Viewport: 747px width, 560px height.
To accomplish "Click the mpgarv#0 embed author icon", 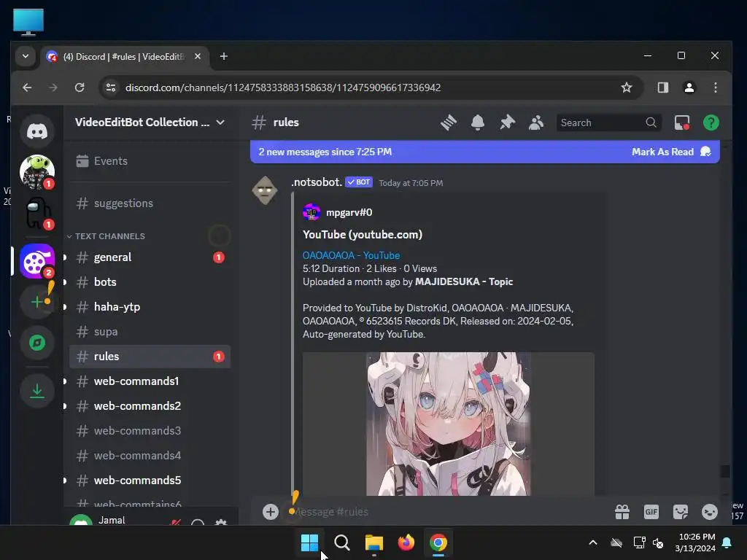I will pyautogui.click(x=311, y=212).
